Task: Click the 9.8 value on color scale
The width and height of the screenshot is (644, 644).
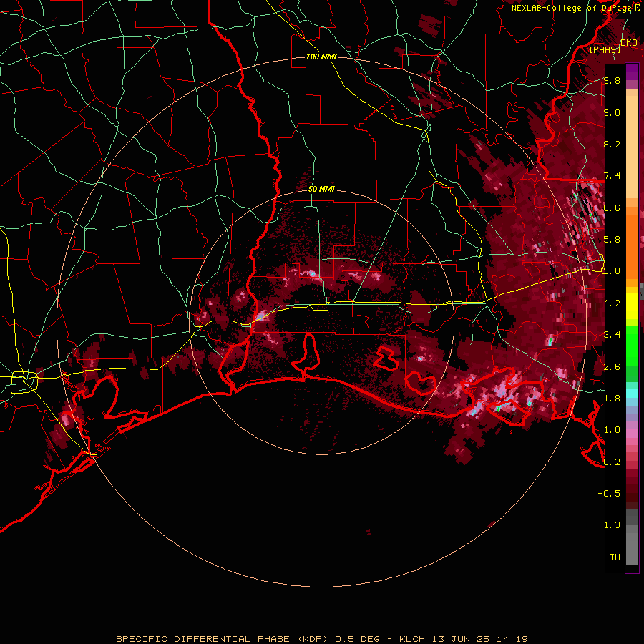Action: 612,80
